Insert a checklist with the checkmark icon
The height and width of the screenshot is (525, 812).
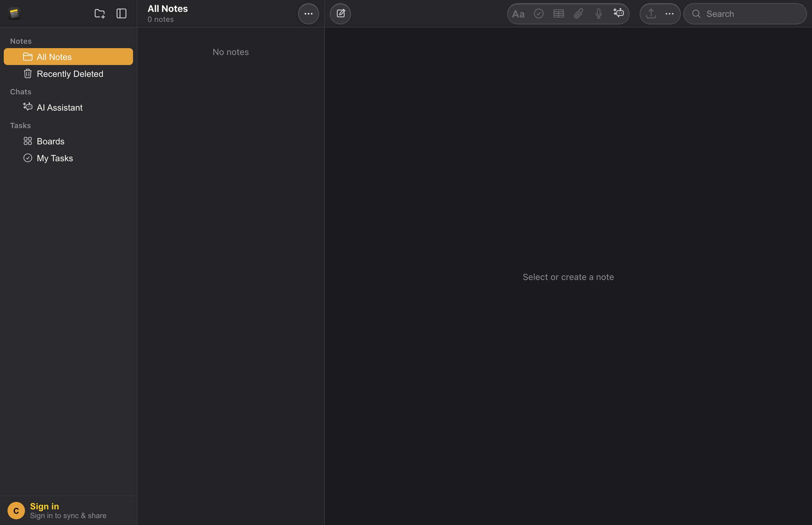click(538, 14)
